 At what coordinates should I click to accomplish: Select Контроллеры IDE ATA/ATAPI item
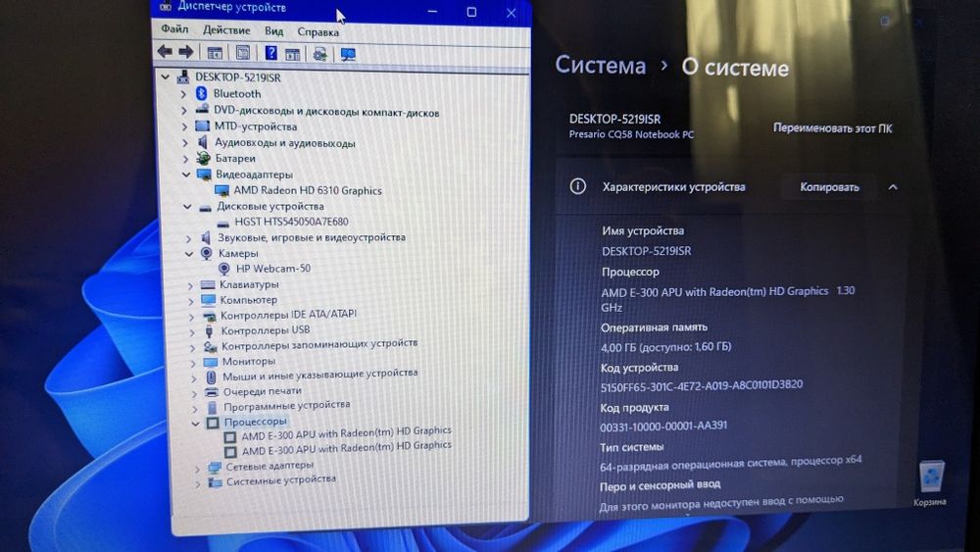click(x=288, y=314)
